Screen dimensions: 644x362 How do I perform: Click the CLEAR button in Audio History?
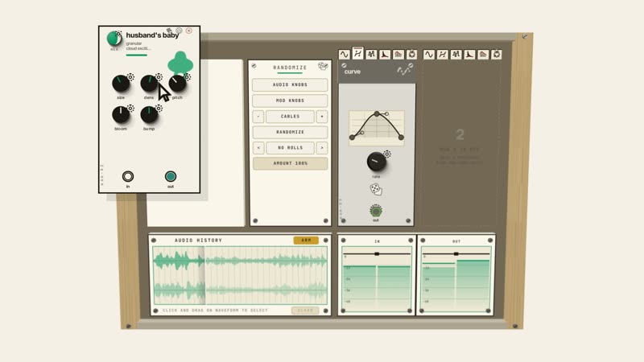coord(305,311)
